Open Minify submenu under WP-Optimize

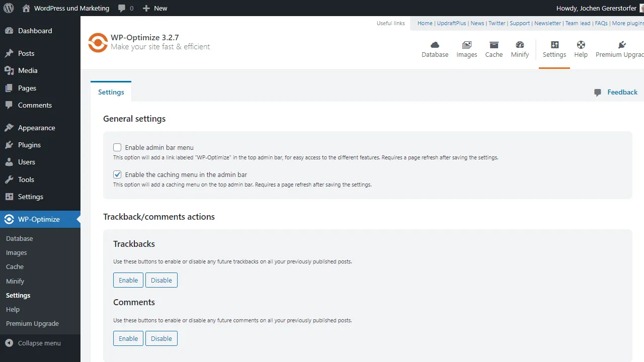click(15, 281)
